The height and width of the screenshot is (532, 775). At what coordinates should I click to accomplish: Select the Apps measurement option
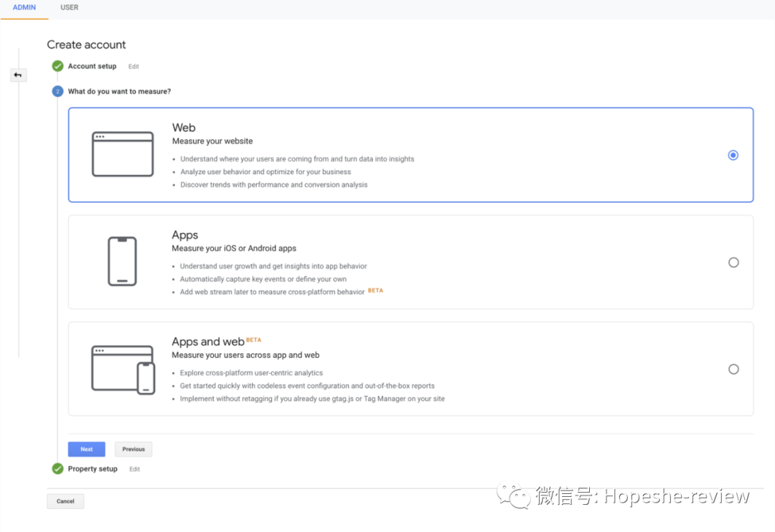pyautogui.click(x=733, y=262)
